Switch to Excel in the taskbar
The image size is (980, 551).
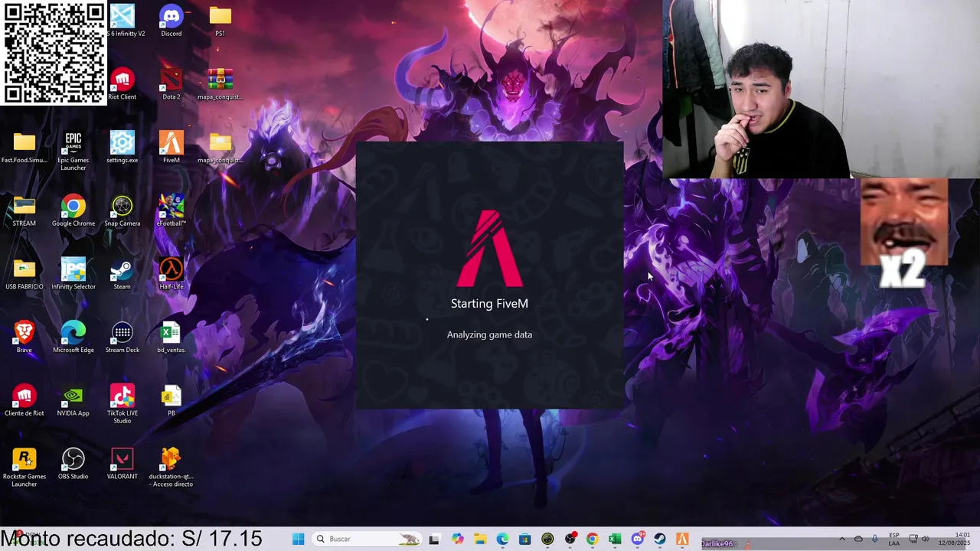pyautogui.click(x=615, y=539)
